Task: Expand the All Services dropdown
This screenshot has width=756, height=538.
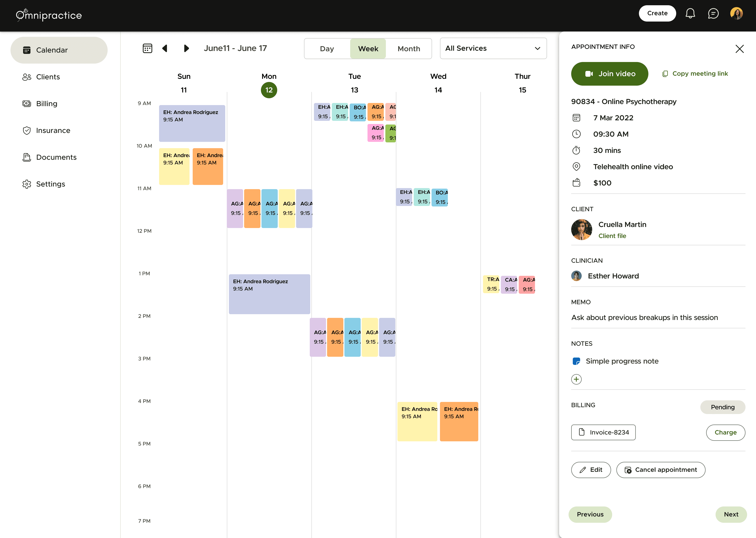Action: coord(493,48)
